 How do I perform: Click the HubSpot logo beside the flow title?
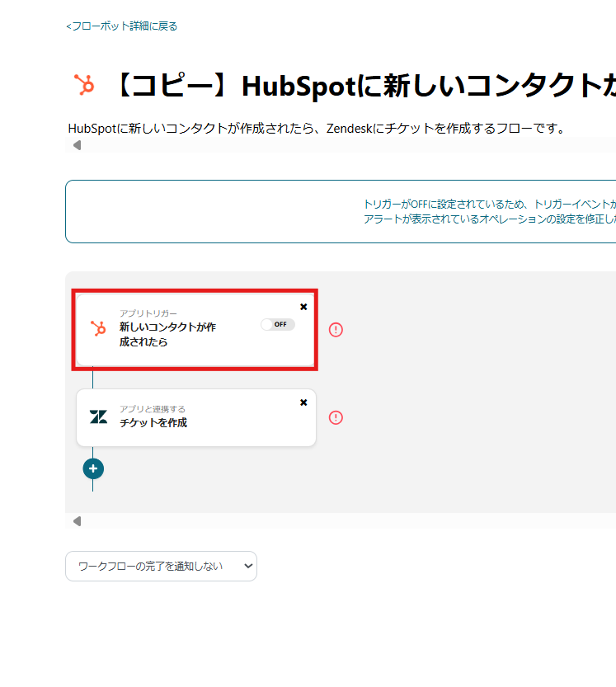(x=84, y=85)
